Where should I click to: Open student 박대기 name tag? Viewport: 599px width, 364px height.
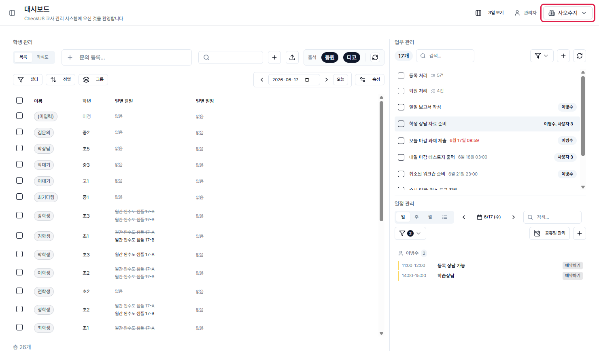pyautogui.click(x=44, y=165)
